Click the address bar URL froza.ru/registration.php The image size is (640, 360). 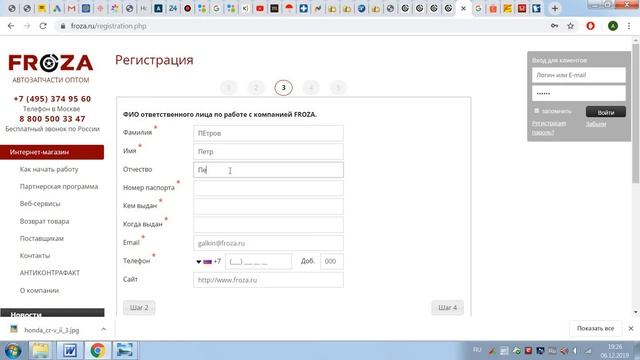click(109, 26)
